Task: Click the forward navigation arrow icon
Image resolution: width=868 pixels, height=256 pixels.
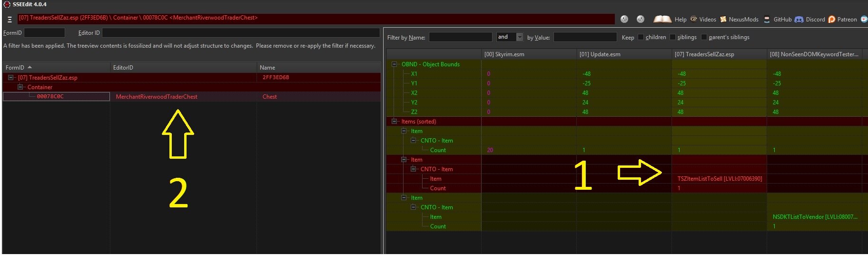Action: [x=641, y=19]
